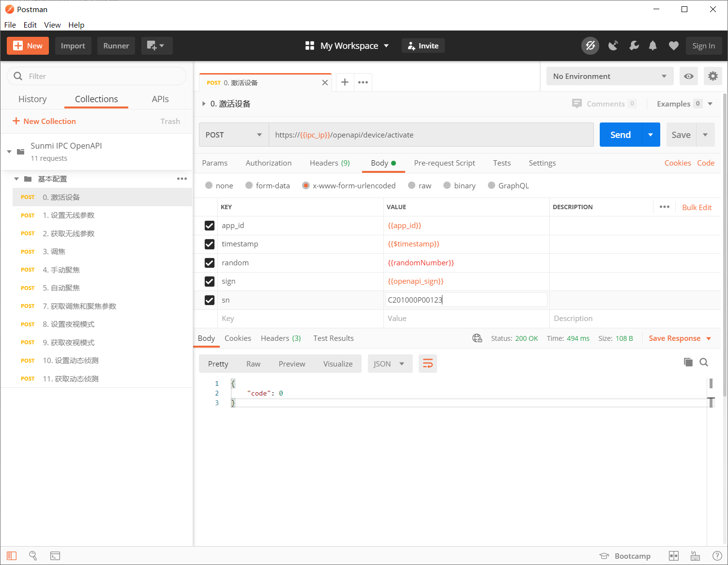Click the sn value field C201000P00123
This screenshot has width=728, height=565.
(466, 300)
